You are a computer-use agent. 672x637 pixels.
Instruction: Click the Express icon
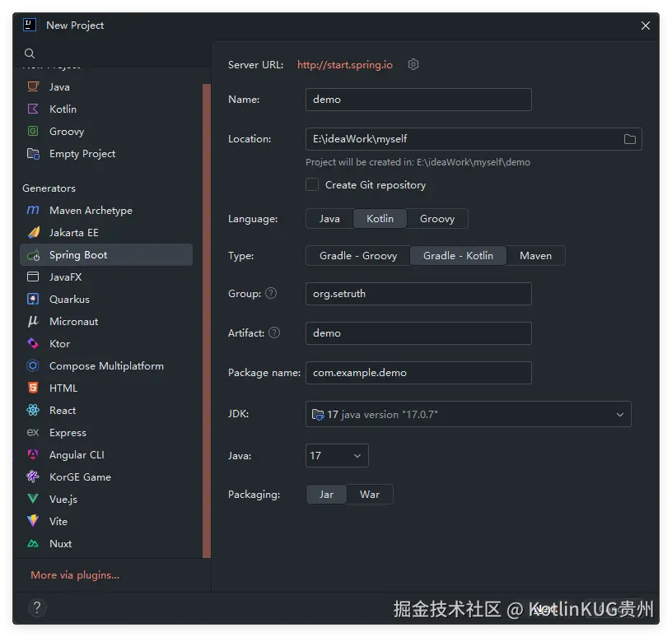point(33,432)
